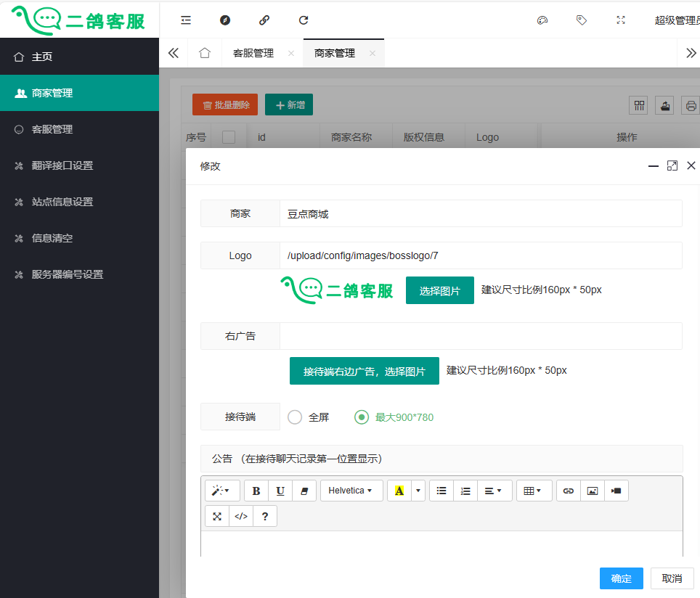The image size is (700, 598).
Task: Switch to the 客服管理 tab
Action: click(x=253, y=53)
